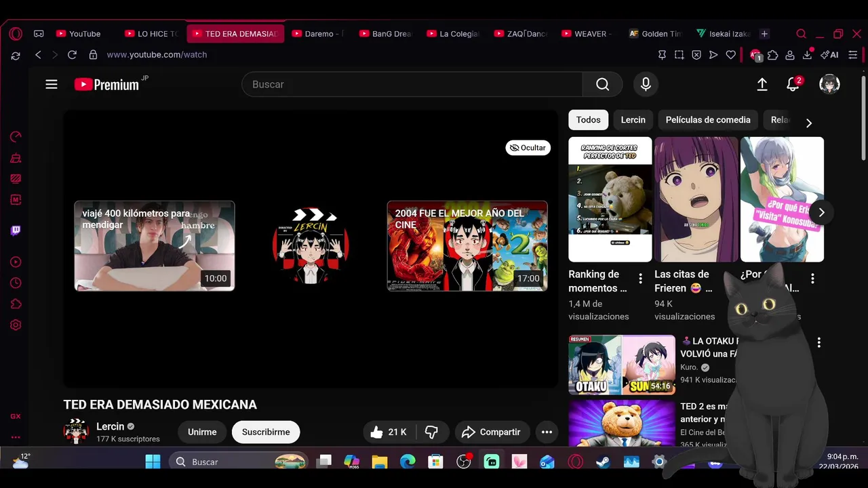Subscribe via the Suscribirme button
Screen dimensions: 868x488
(266, 432)
